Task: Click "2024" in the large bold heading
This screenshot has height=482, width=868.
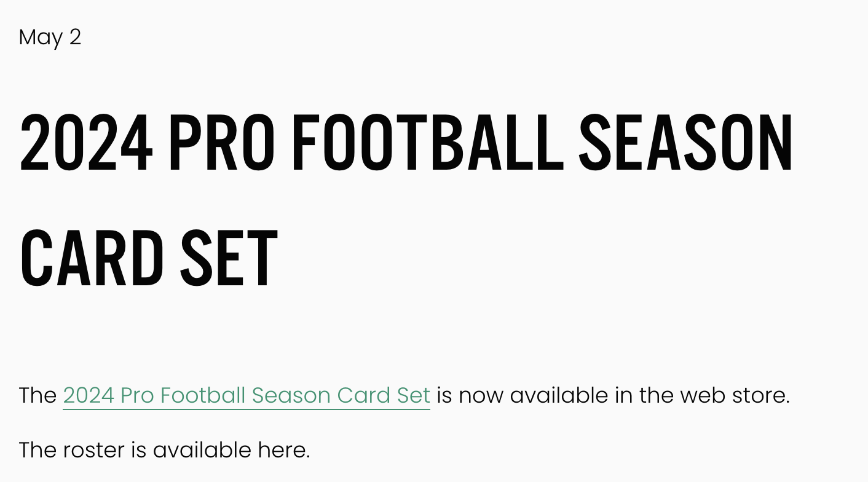Action: point(86,143)
